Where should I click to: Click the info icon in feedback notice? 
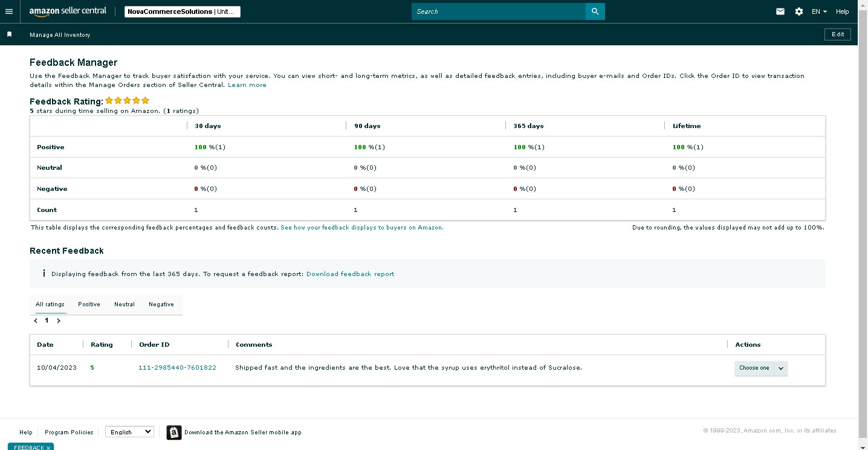[x=44, y=274]
